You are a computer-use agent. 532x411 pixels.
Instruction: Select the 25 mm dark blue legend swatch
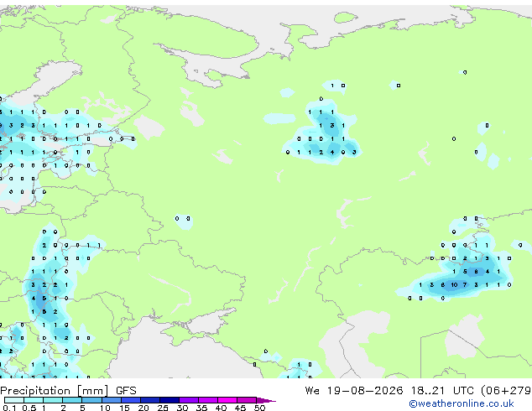pyautogui.click(x=170, y=400)
